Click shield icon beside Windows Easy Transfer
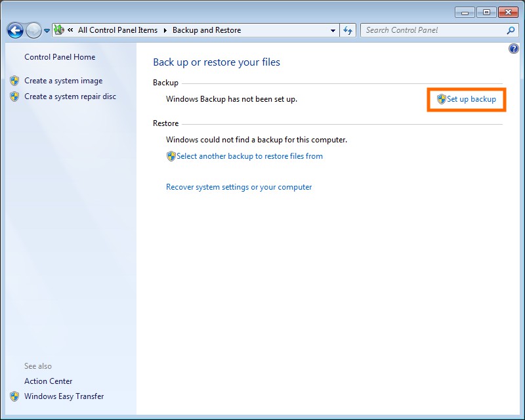 point(14,396)
